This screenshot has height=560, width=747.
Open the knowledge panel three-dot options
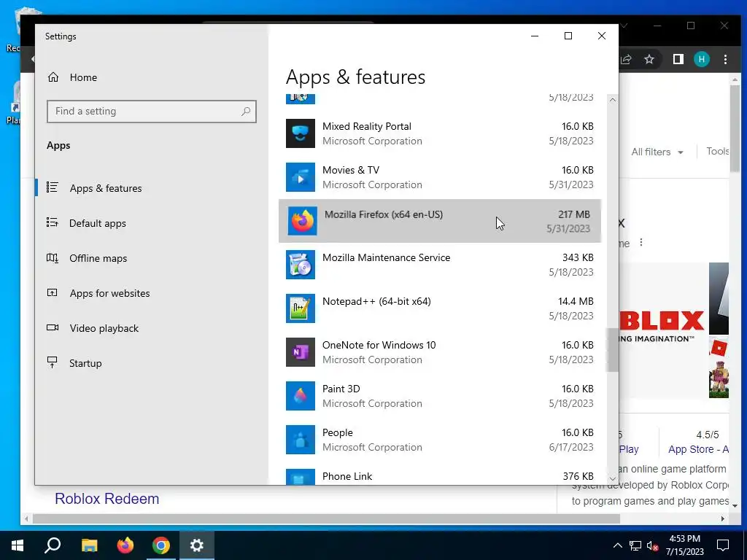click(x=641, y=242)
